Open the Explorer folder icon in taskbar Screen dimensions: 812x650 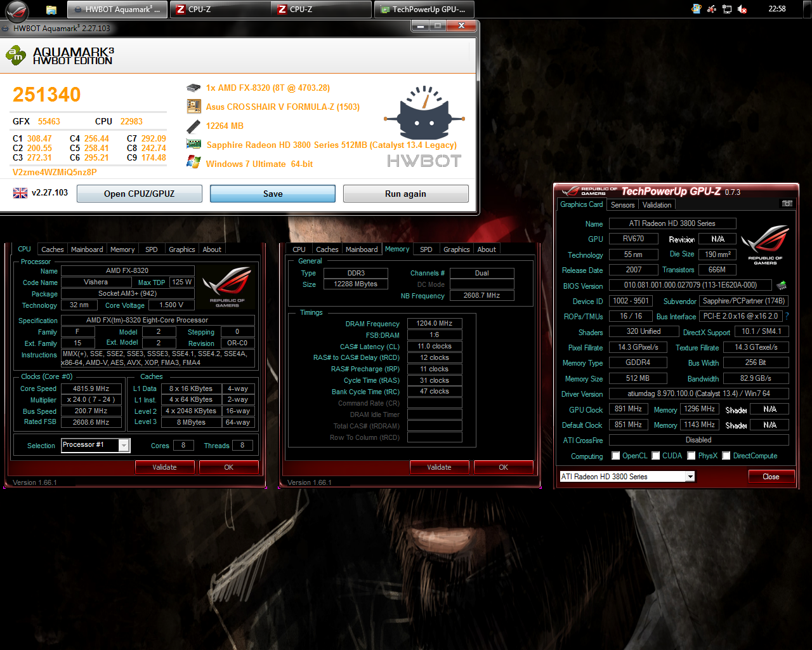coord(51,10)
